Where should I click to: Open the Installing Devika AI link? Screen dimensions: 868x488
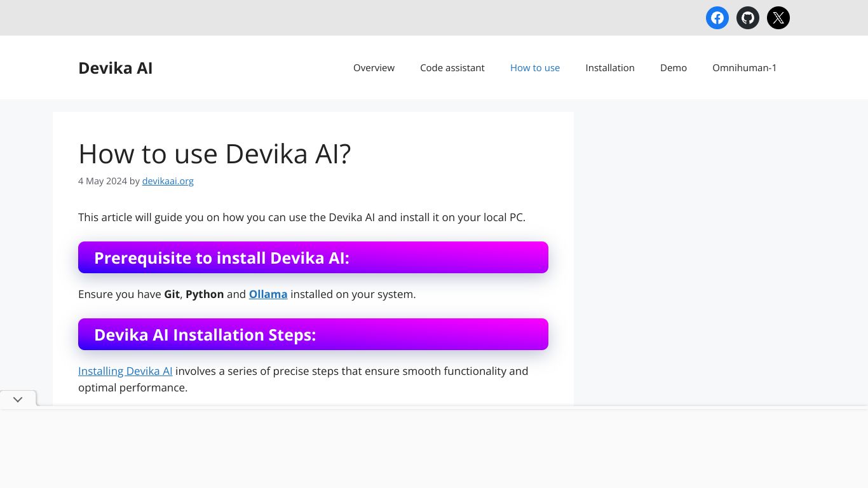125,371
